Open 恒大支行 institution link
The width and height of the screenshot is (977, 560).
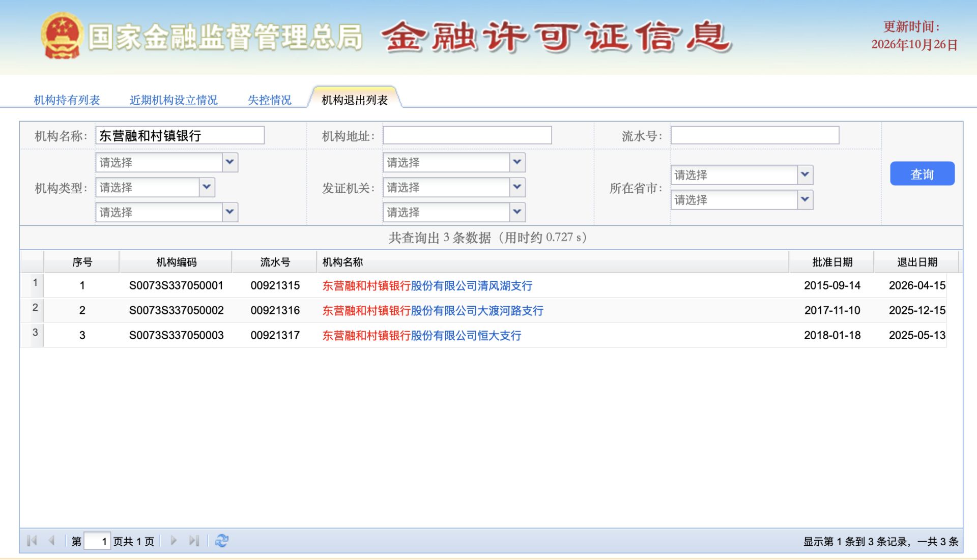(421, 336)
